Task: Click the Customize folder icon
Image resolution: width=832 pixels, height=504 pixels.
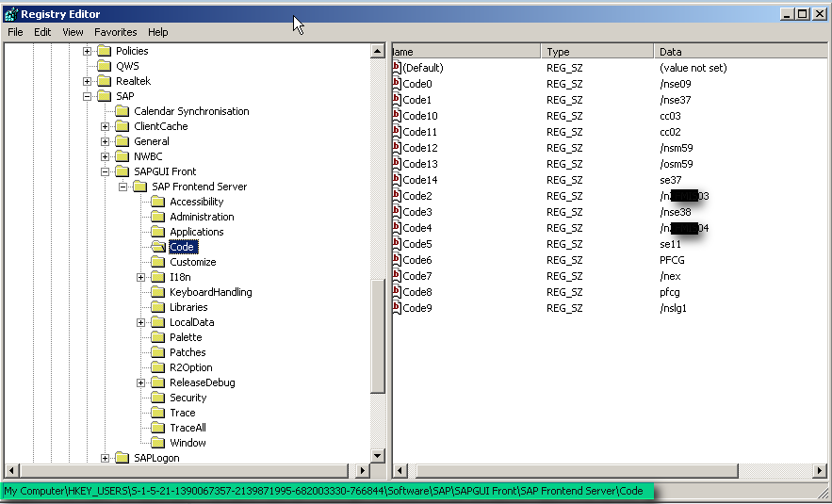Action: tap(157, 262)
